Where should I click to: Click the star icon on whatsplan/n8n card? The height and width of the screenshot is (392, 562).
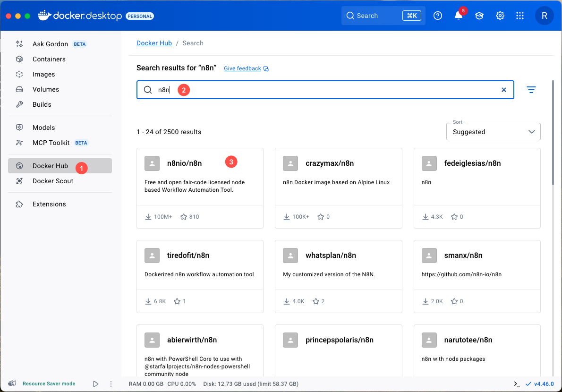coord(316,301)
